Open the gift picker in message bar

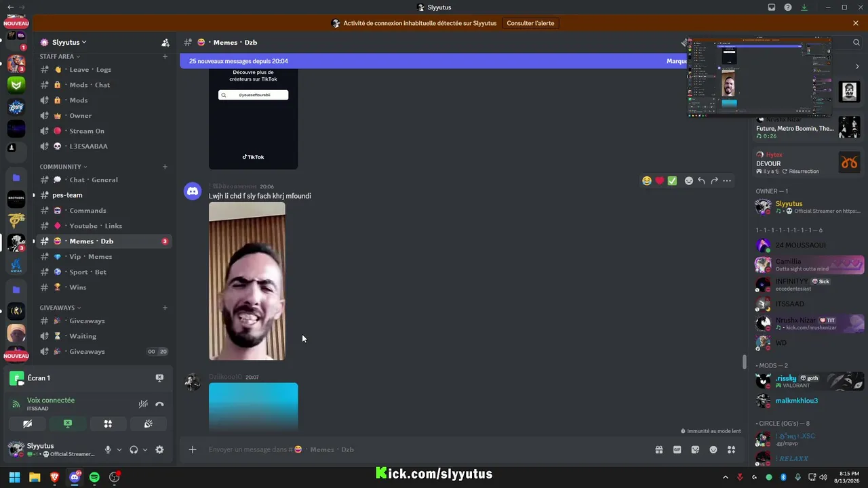pyautogui.click(x=658, y=449)
